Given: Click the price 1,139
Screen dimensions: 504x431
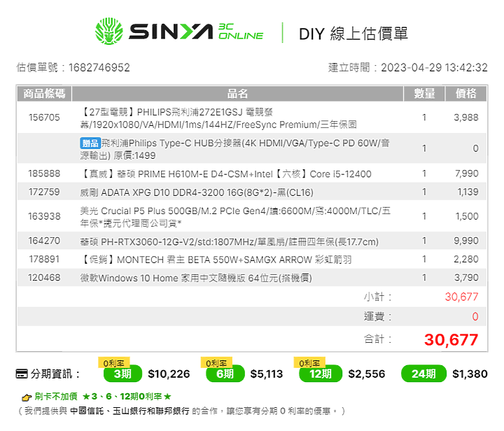Looking at the screenshot, I should (468, 192).
